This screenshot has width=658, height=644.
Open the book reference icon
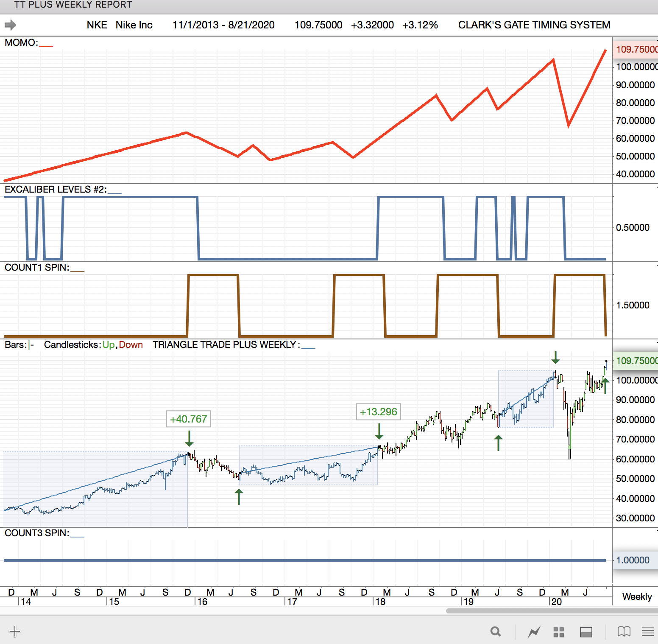coord(624,632)
